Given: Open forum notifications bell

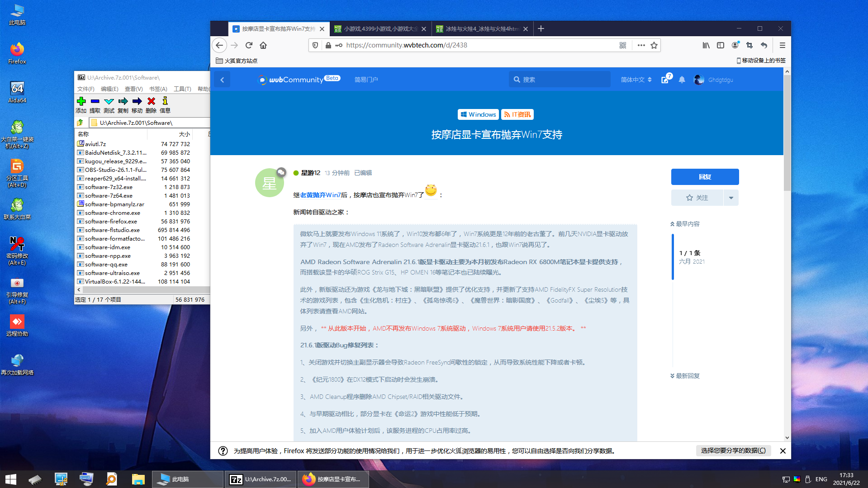Looking at the screenshot, I should coord(682,80).
